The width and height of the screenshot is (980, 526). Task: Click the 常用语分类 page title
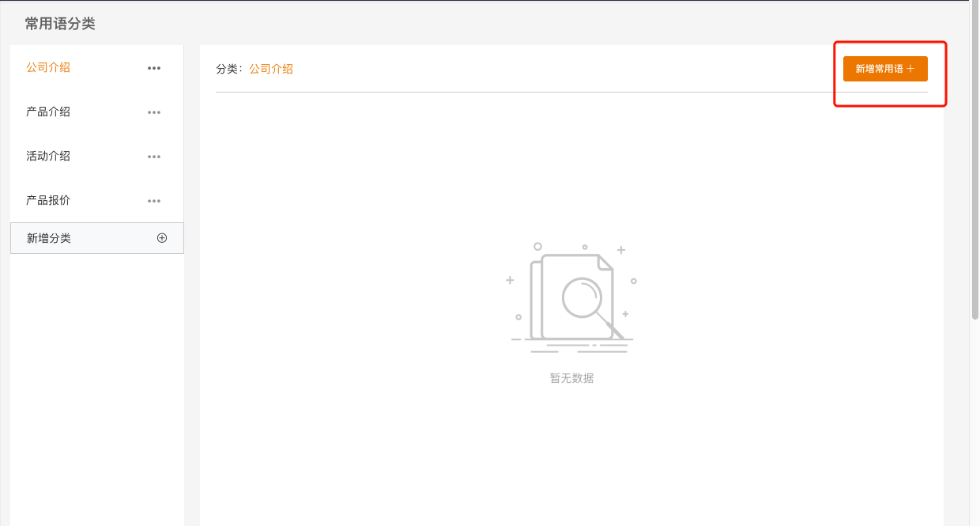[x=60, y=24]
